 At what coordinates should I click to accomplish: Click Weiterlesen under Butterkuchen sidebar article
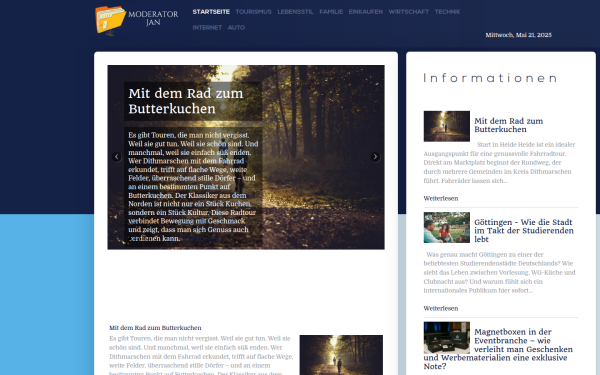(x=440, y=198)
